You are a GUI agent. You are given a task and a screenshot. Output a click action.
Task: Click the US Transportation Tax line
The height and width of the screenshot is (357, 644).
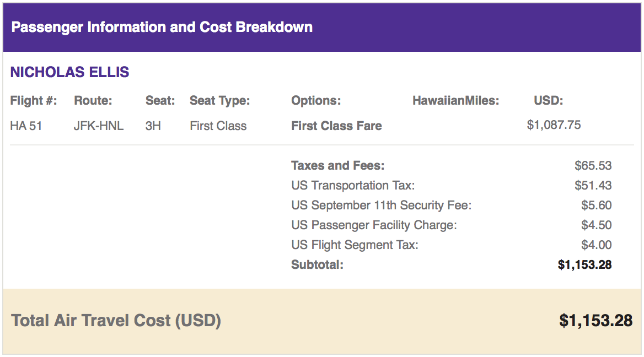353,185
